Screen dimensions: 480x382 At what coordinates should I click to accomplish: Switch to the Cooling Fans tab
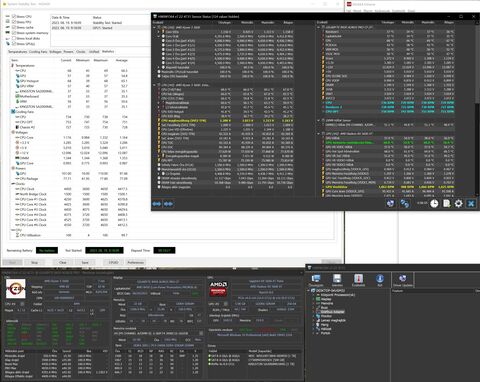[38, 52]
